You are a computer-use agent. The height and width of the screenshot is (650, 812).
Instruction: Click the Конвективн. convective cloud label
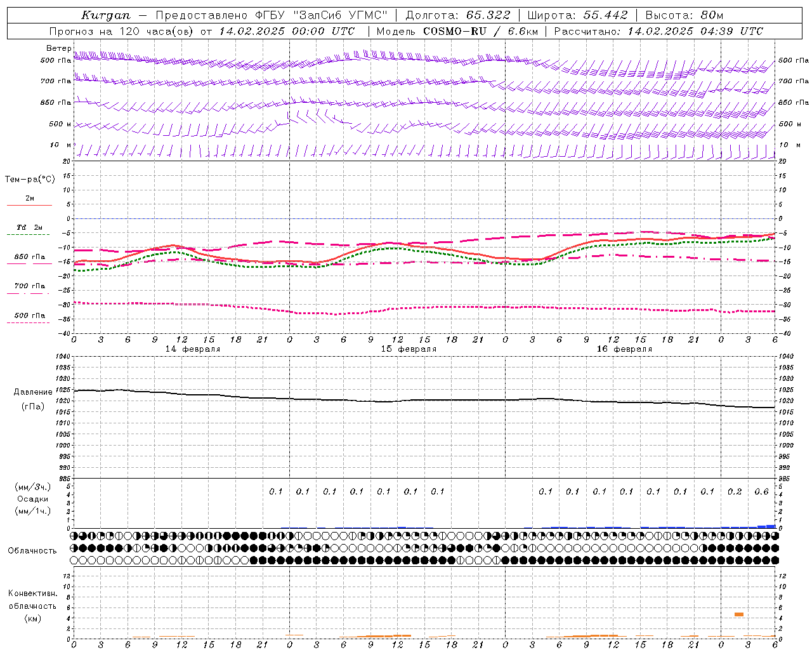tap(32, 594)
